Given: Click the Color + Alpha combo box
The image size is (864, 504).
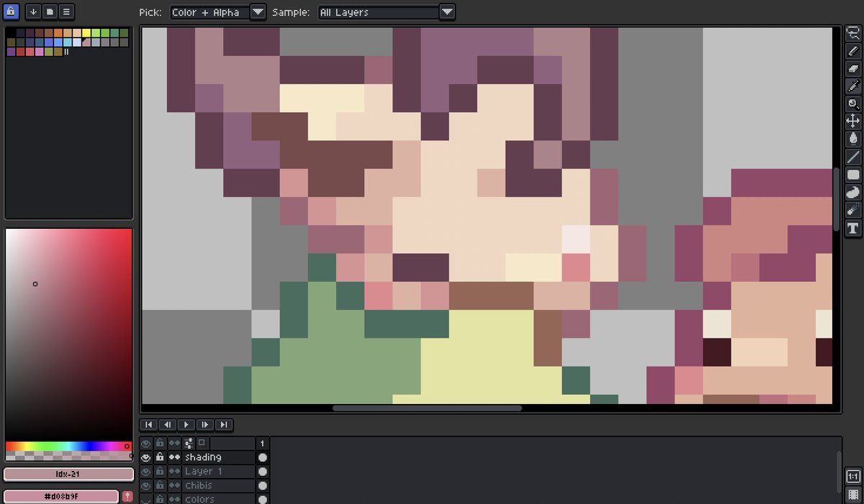Looking at the screenshot, I should tap(210, 12).
